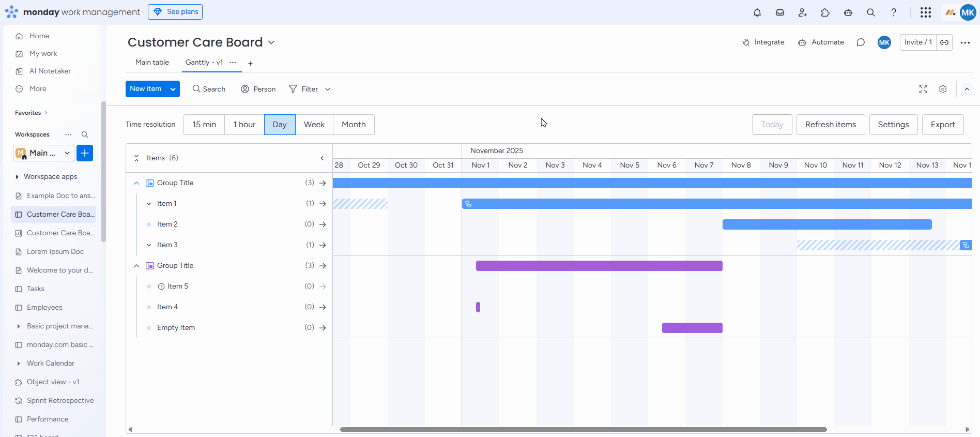Set time resolution to 1 hour
980x437 pixels.
tap(244, 125)
